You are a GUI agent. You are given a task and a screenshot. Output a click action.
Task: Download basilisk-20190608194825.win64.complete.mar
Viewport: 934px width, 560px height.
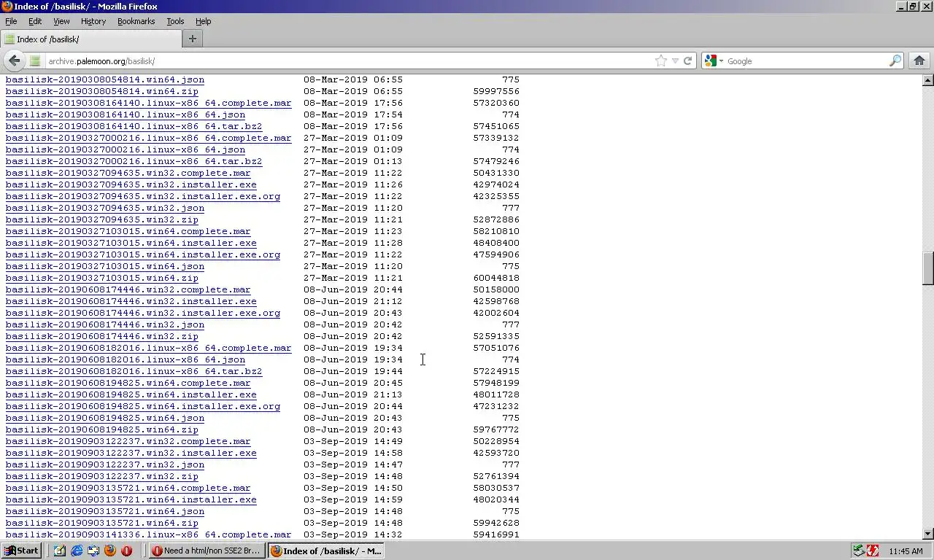(x=128, y=383)
